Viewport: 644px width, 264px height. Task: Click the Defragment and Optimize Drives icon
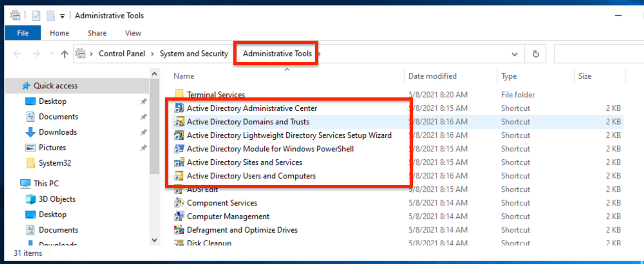click(x=179, y=230)
